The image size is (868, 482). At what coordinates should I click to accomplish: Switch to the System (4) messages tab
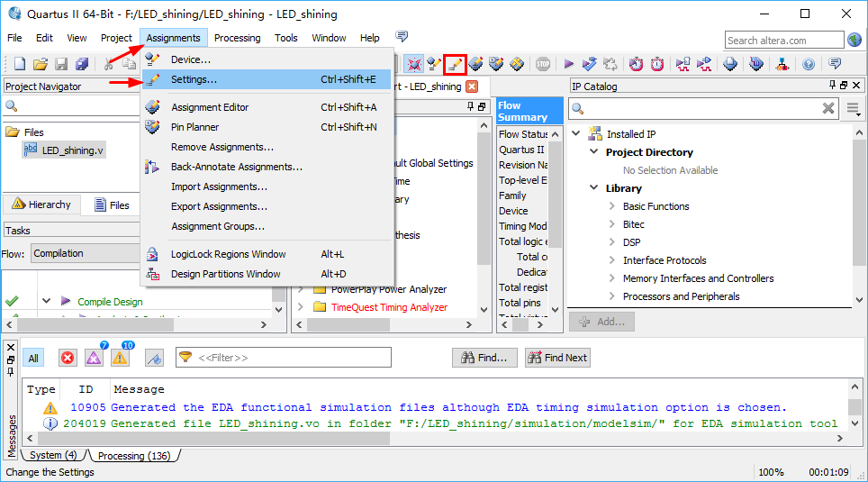[x=53, y=455]
